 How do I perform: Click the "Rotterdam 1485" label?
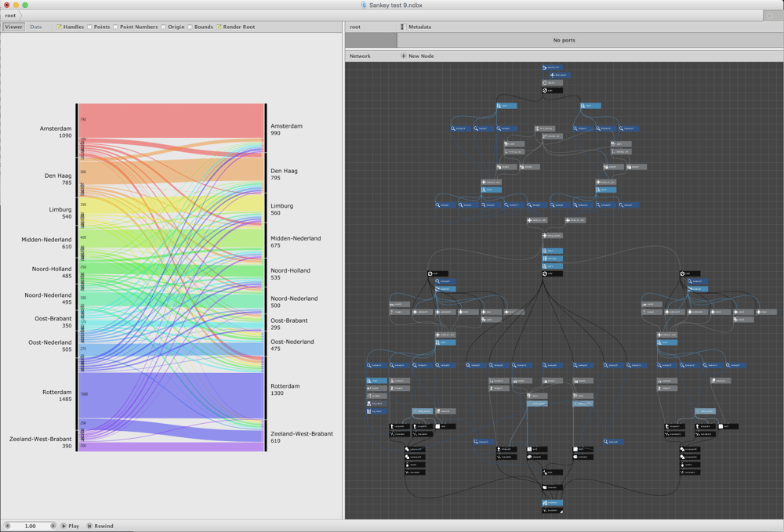(x=57, y=396)
